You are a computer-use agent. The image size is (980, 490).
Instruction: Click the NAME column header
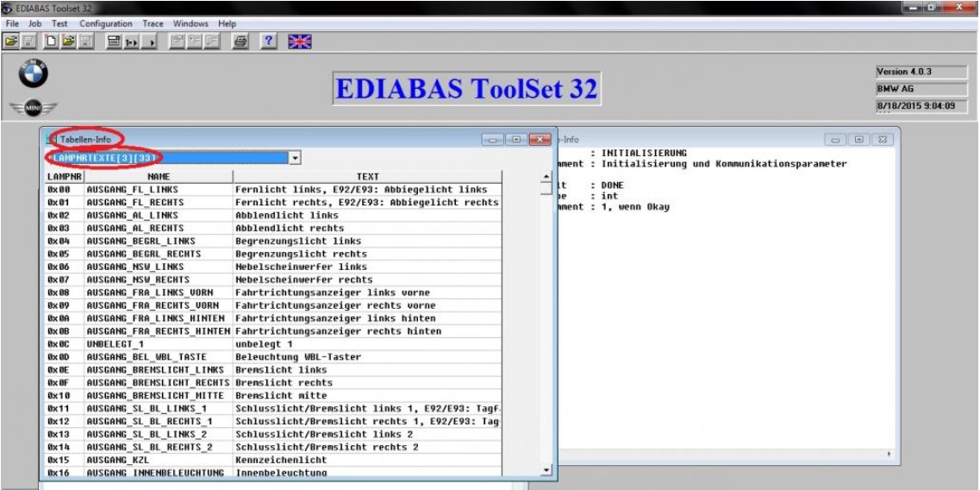(157, 175)
